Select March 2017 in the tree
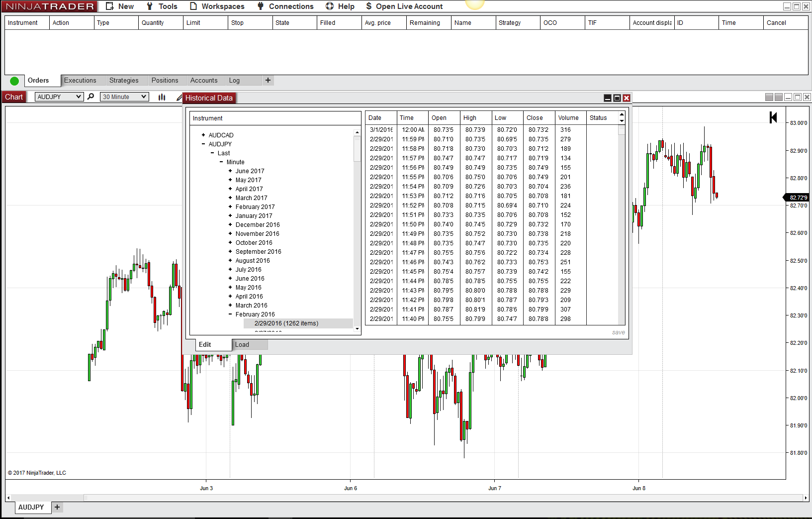812x519 pixels. tap(251, 198)
